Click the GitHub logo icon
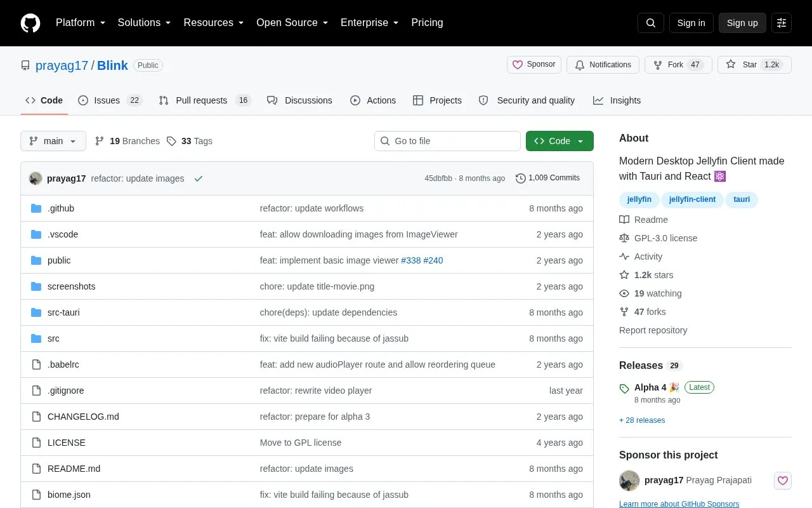This screenshot has height=508, width=812. click(x=30, y=23)
